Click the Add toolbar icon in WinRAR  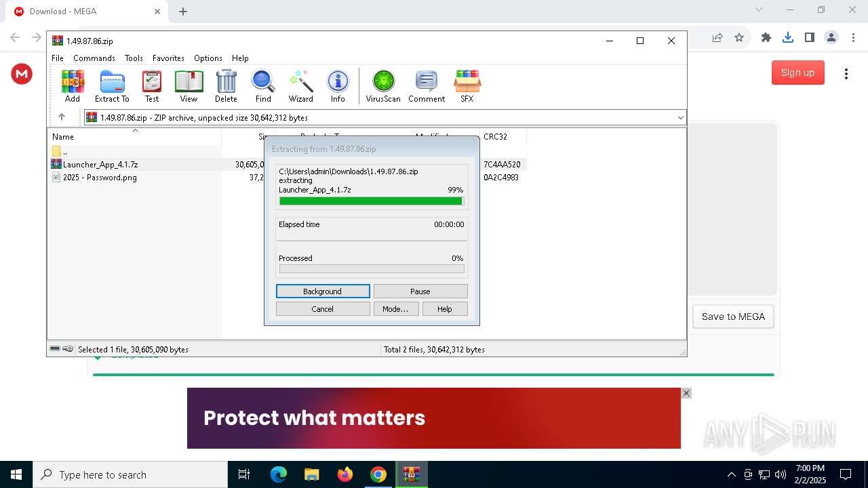tap(73, 86)
